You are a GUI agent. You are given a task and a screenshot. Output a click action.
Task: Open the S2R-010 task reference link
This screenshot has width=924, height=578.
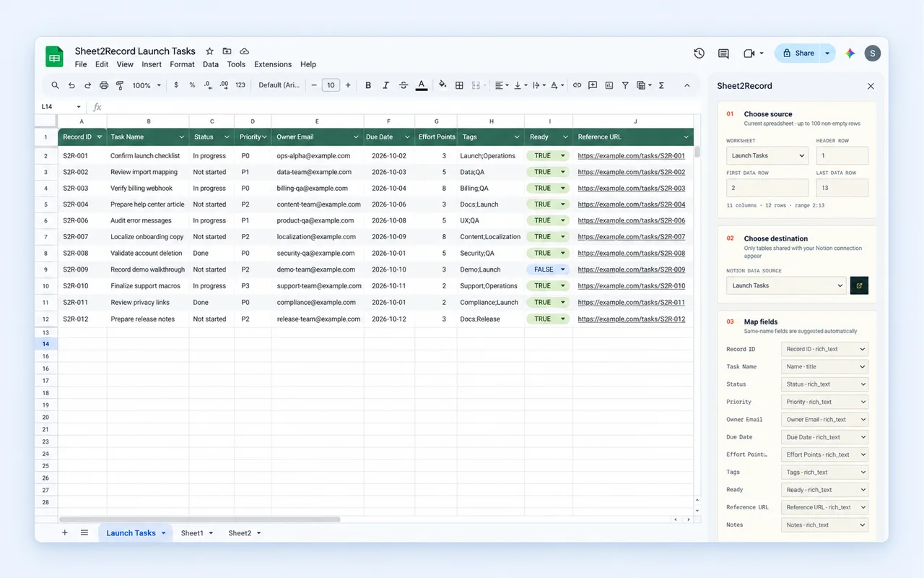(x=632, y=286)
